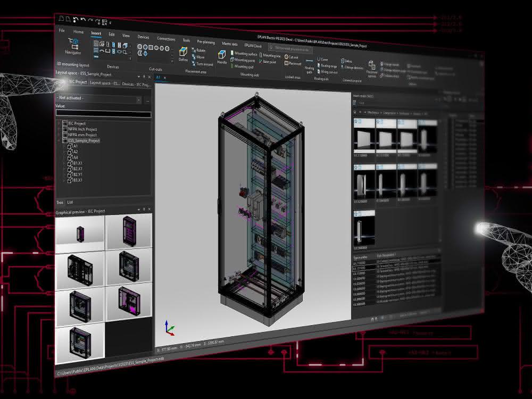The image size is (532, 399).
Task: Click the Define connection point tool
Action: tap(346, 61)
